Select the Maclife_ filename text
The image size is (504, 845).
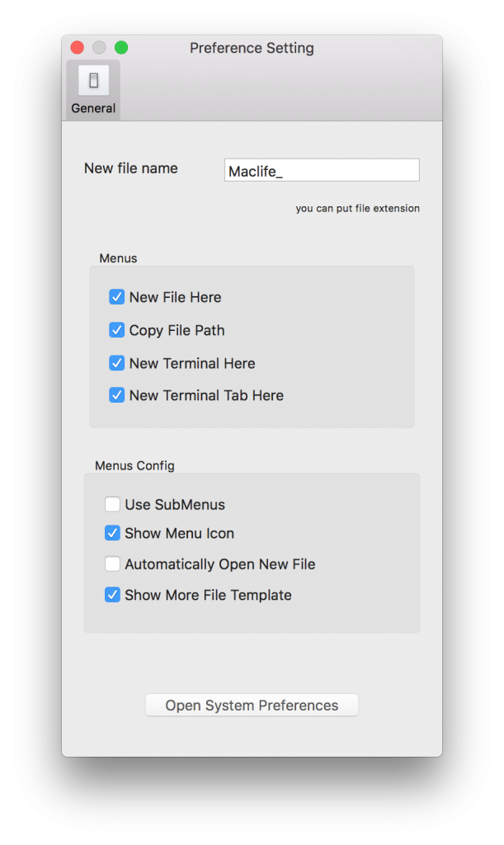click(x=256, y=169)
